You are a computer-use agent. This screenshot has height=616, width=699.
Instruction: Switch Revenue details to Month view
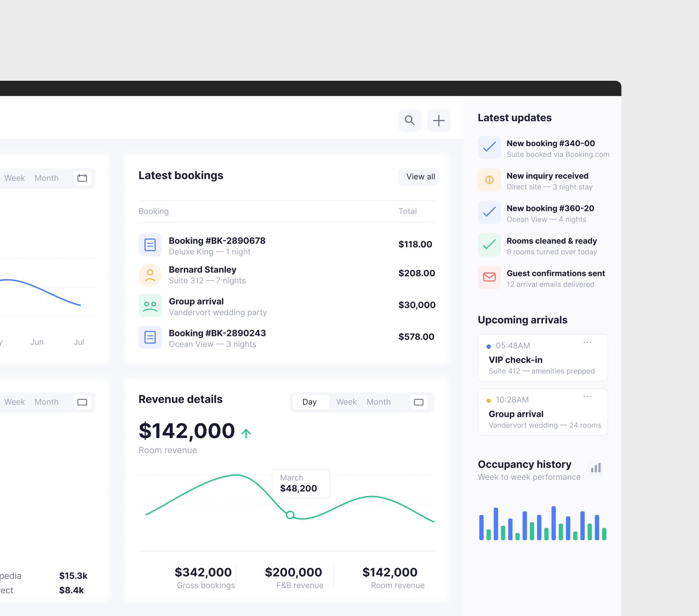click(x=379, y=402)
